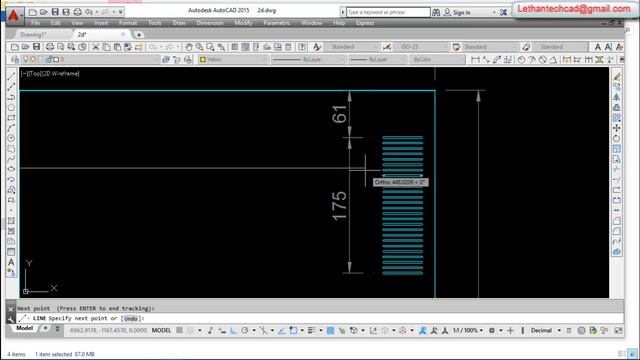Select the Move tool in Modify toolbar

617,128
